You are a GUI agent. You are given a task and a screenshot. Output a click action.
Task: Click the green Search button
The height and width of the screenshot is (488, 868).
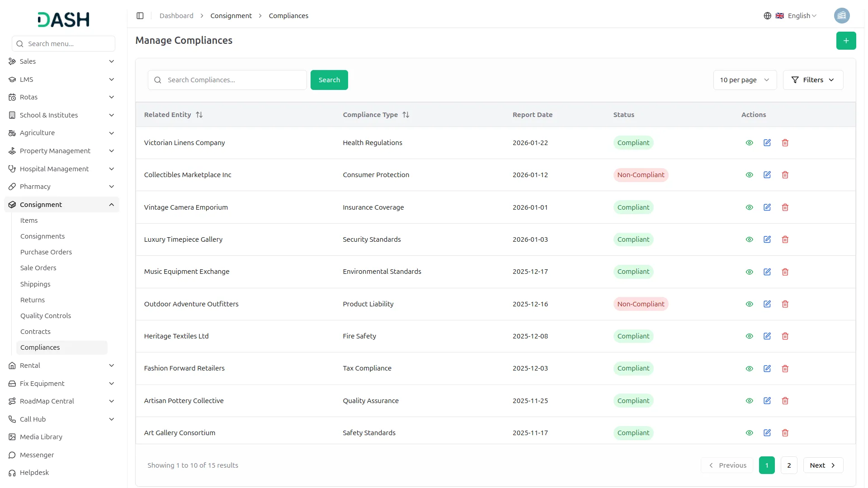click(x=329, y=80)
